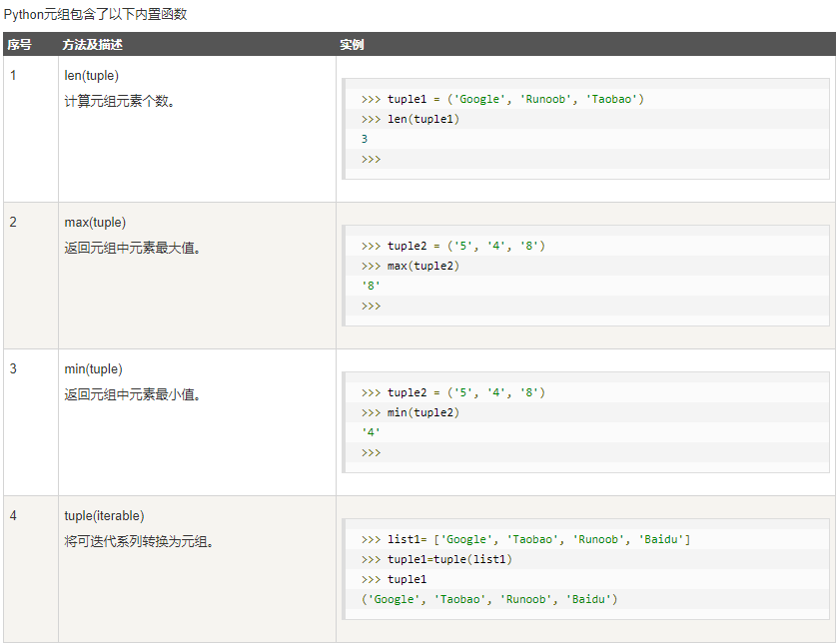Screen dimensions: 837x644
Task: Click the heading 'Python元组包含了以下内置函数'
Action: click(95, 14)
